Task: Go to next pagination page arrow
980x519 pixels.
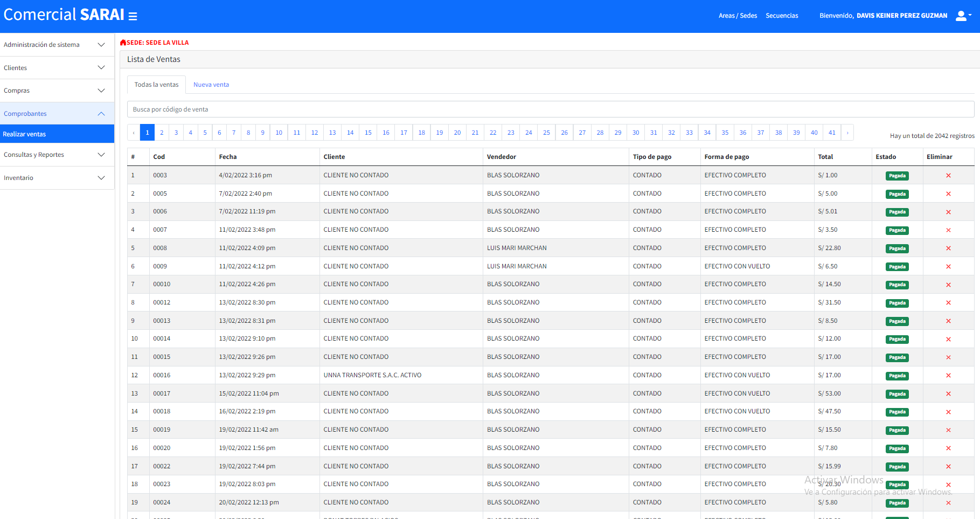Action: [847, 133]
